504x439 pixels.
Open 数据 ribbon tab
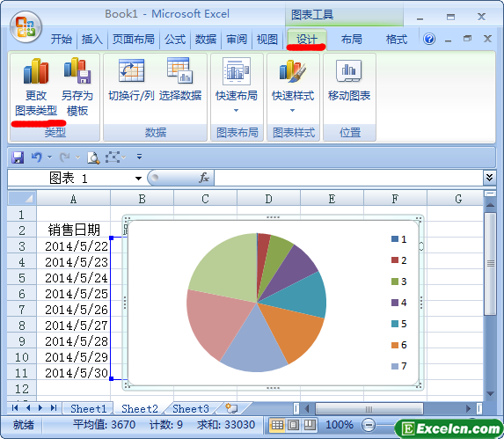click(x=206, y=40)
